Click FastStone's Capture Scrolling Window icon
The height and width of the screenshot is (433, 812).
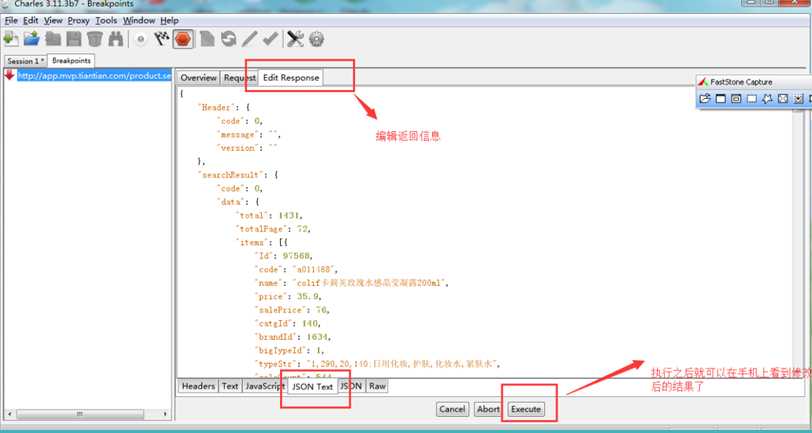click(799, 98)
